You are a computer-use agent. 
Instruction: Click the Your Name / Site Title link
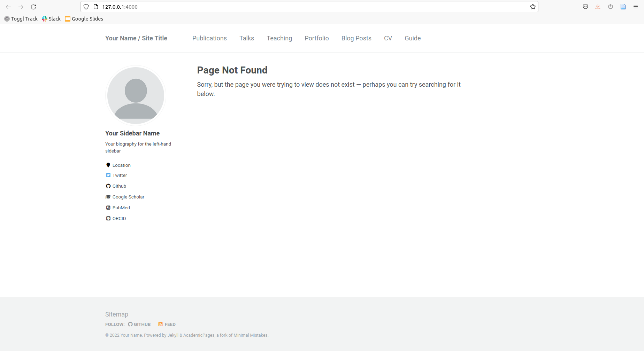[x=136, y=38]
